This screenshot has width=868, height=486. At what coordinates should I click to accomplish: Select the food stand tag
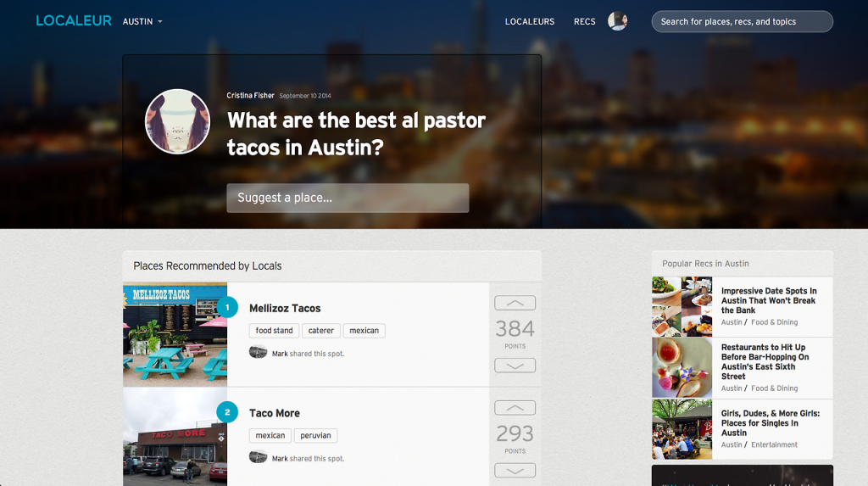tap(274, 330)
